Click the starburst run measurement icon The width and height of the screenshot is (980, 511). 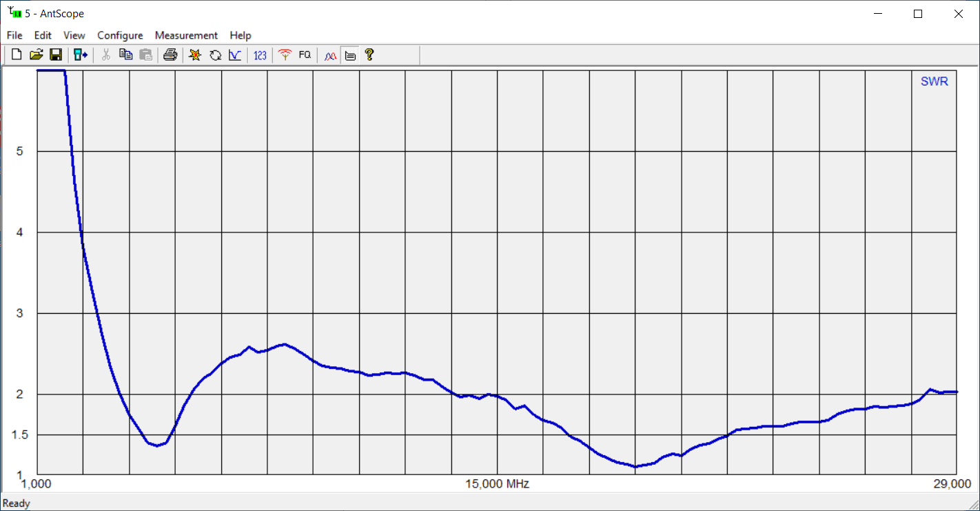195,55
